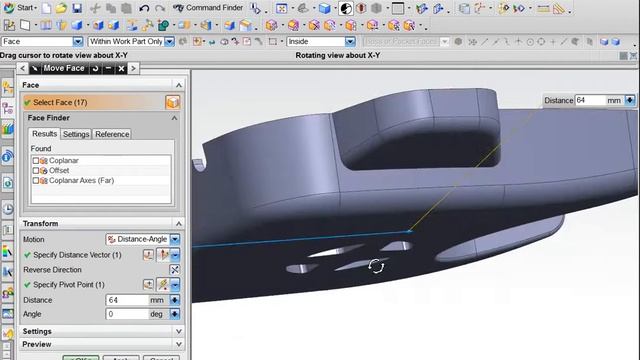The image size is (640, 360).
Task: Open the Type Filter dropdown showing Face
Action: (78, 42)
